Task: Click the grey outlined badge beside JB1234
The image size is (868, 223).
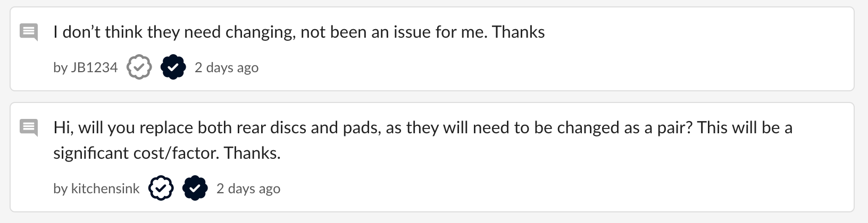Action: (x=139, y=67)
